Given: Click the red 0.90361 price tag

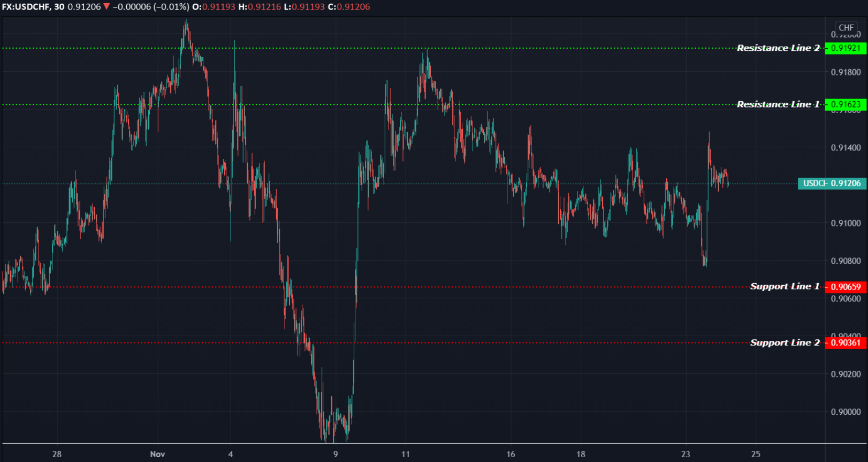Looking at the screenshot, I should click(x=846, y=343).
